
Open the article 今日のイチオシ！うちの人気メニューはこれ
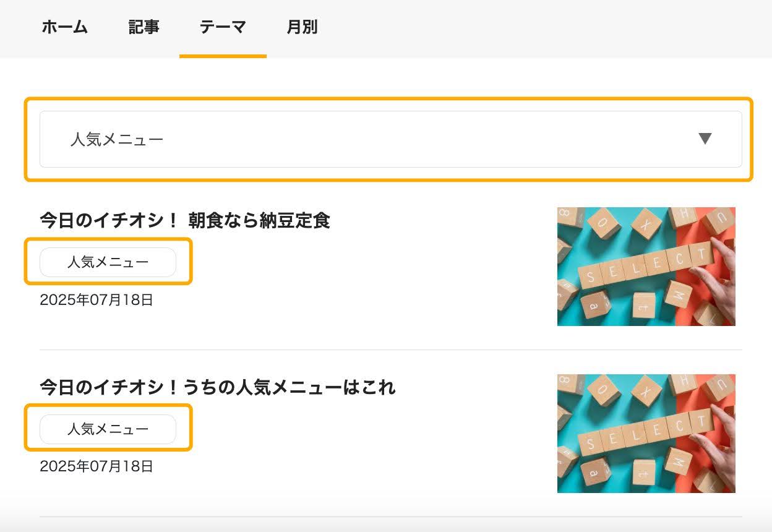[217, 387]
